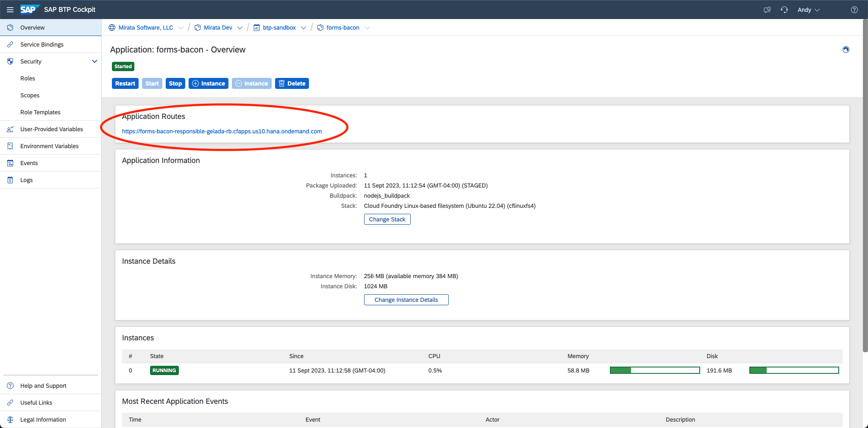
Task: Click the Since column header in Instances
Action: (x=296, y=356)
